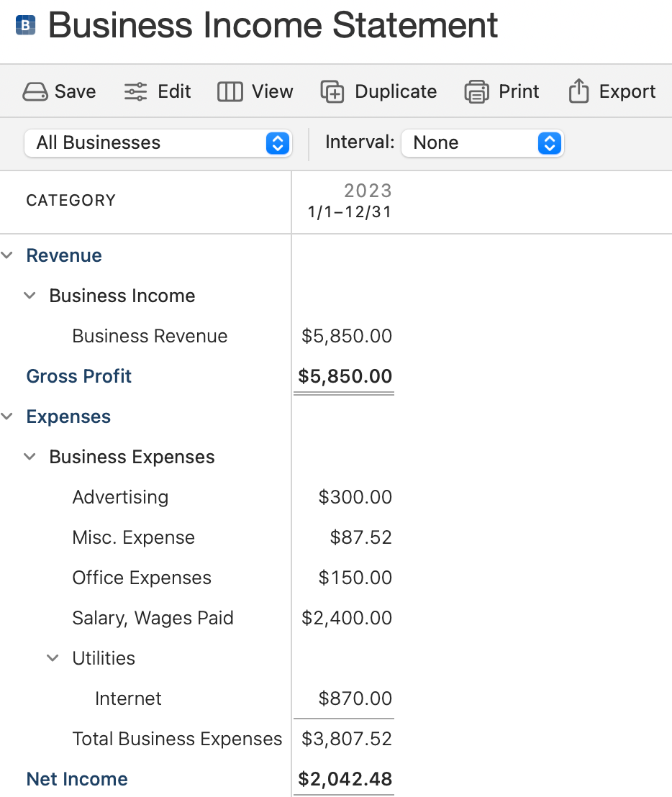Collapse the Expenses section chevron
The image size is (672, 797).
click(x=8, y=416)
